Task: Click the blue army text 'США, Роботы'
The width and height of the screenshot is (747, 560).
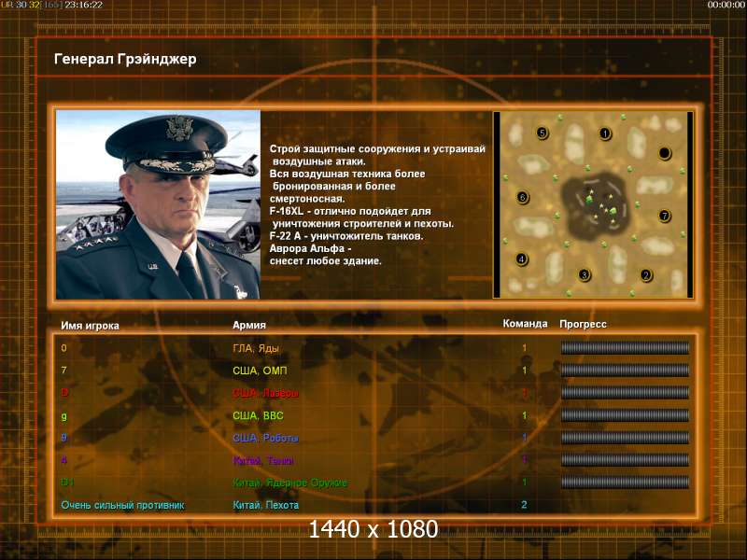Action: tap(266, 438)
